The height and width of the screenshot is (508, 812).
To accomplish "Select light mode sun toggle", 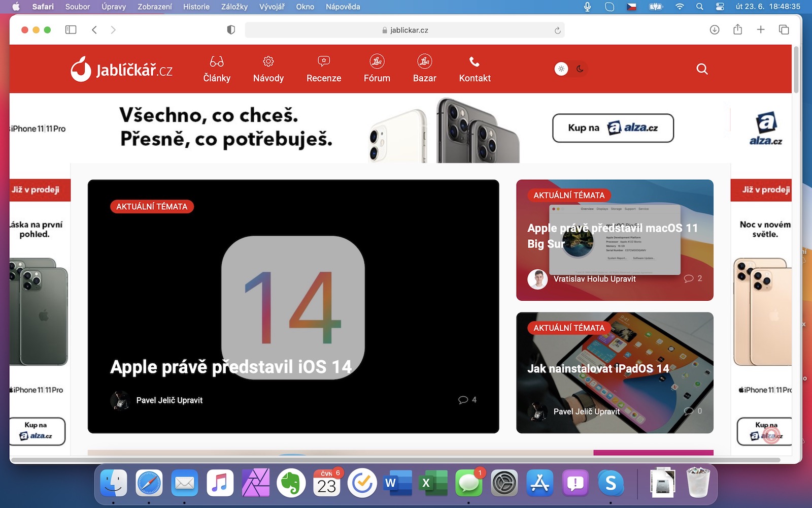I will [x=561, y=69].
